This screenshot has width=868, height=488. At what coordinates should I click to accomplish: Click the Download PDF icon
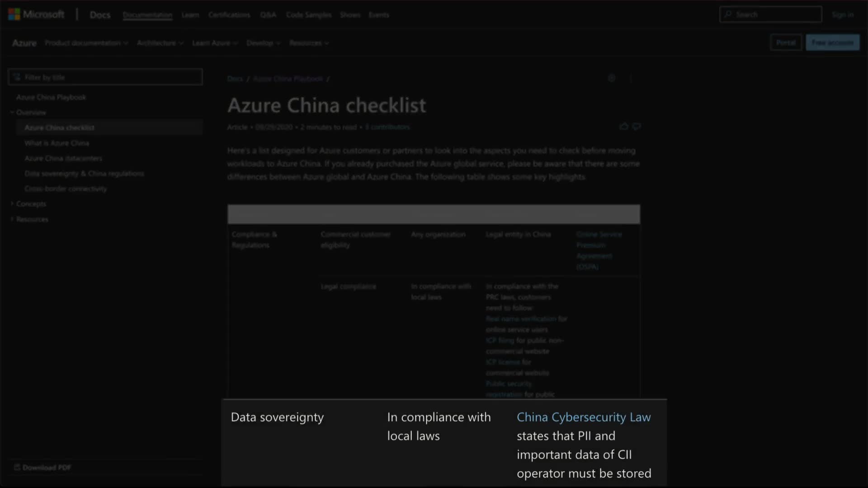click(x=17, y=467)
